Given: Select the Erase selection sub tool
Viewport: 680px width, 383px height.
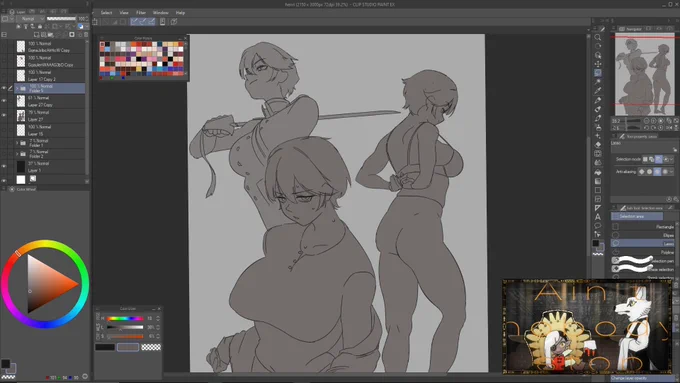Looking at the screenshot, I should point(643,269).
